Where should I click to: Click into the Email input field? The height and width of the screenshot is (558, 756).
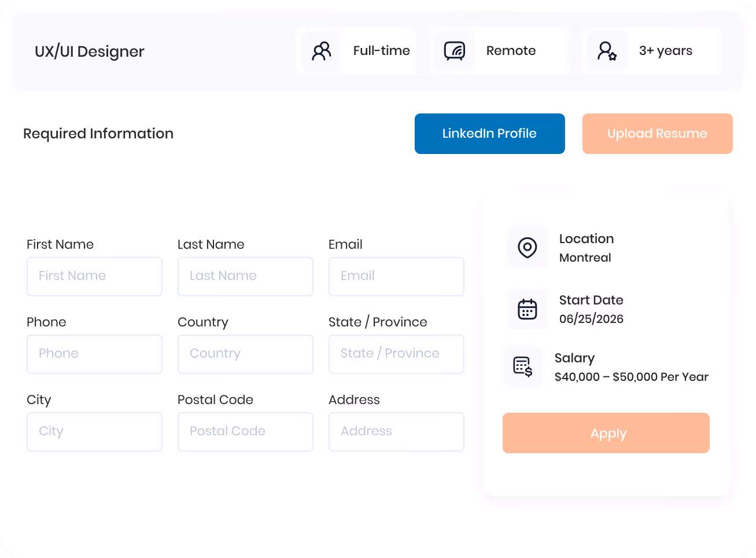397,277
